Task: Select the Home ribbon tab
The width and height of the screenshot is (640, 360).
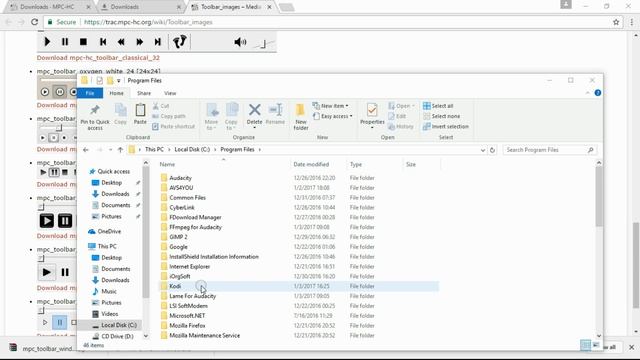Action: pos(116,93)
